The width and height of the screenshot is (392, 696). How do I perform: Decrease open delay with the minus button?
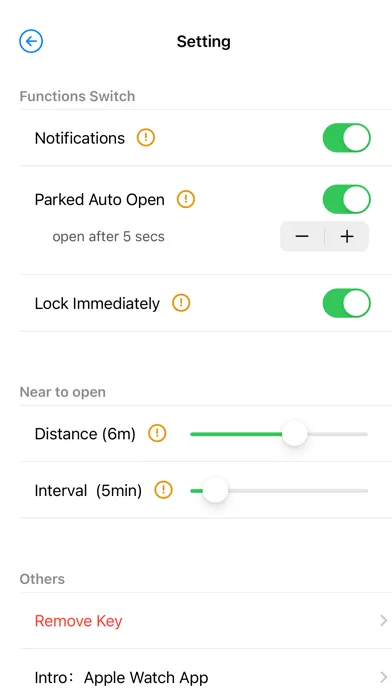point(302,236)
